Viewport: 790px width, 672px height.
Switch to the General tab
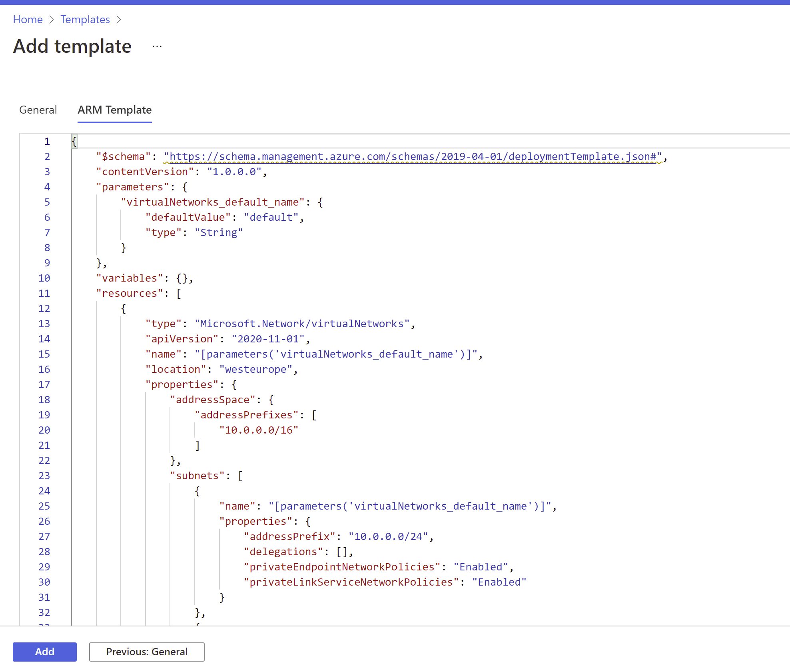click(x=38, y=110)
